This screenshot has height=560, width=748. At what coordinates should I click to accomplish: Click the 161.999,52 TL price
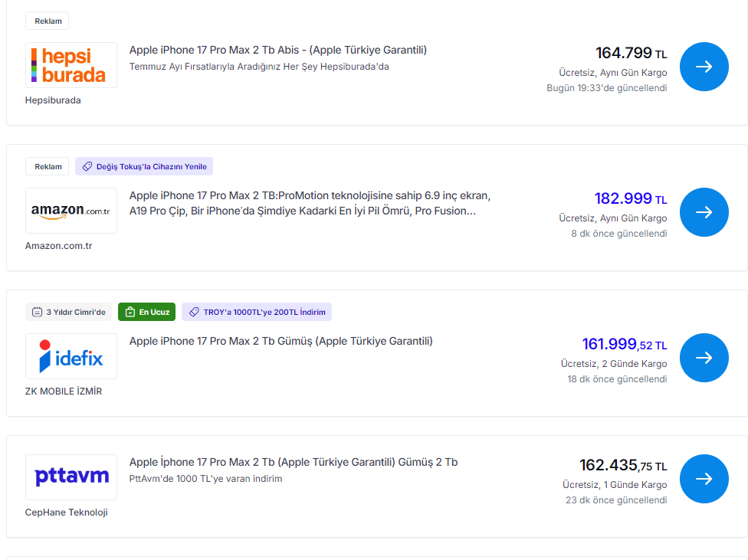(x=625, y=344)
